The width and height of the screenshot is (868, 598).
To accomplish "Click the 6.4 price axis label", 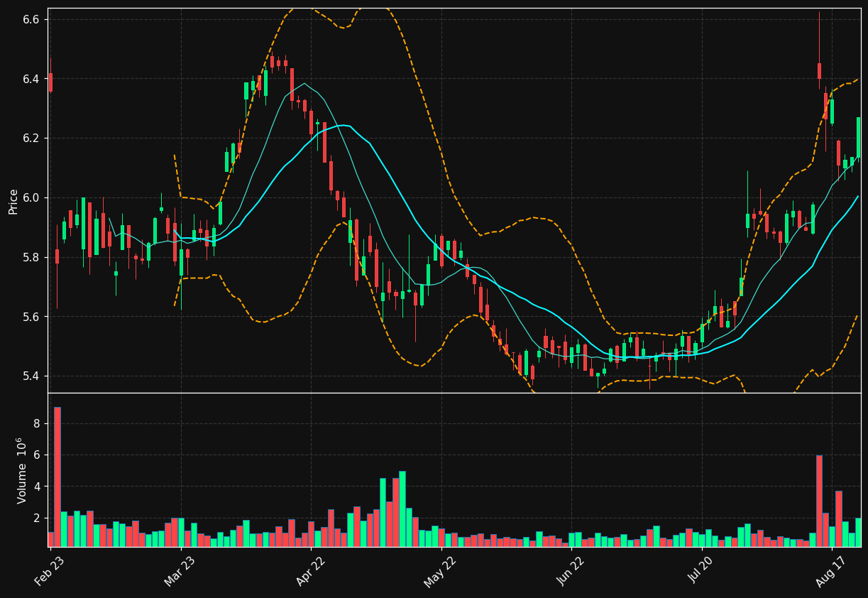I will [32, 79].
